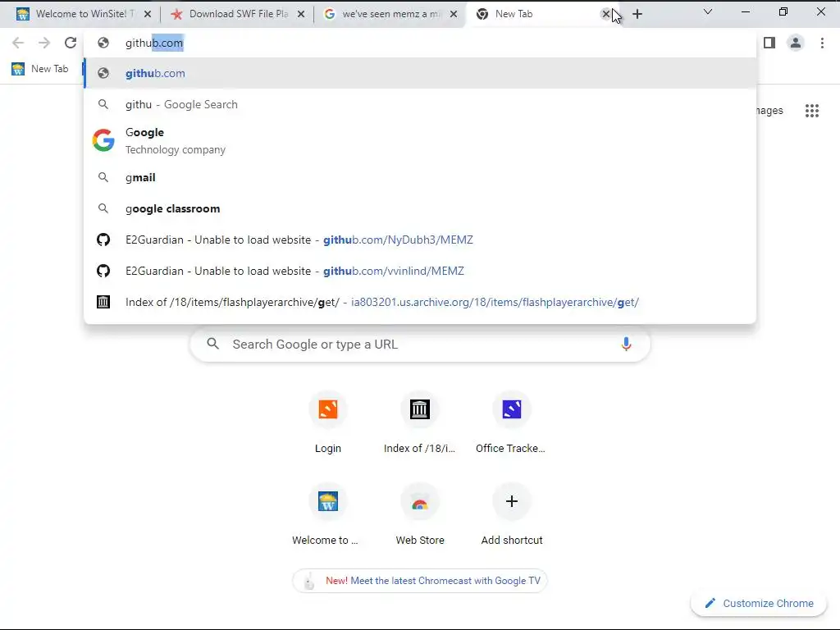840x630 pixels.
Task: Open the flashplayerarchive index suggestion
Action: click(420, 302)
